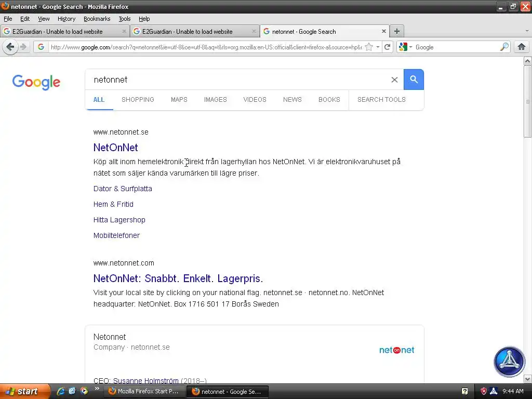Open the Bookmarks menu
Image resolution: width=532 pixels, height=399 pixels.
[x=97, y=19]
